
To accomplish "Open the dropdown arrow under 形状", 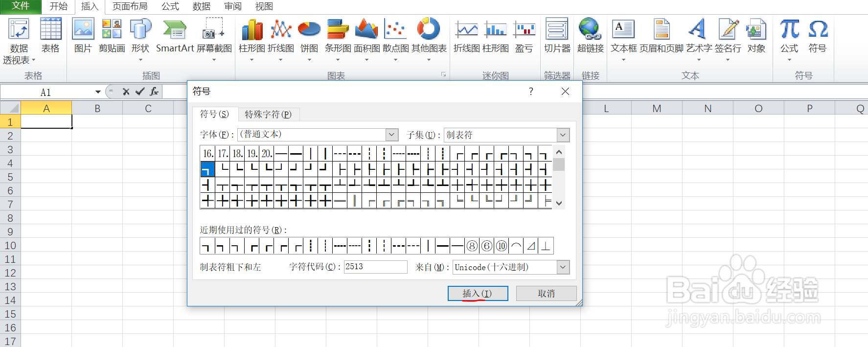I will [140, 60].
